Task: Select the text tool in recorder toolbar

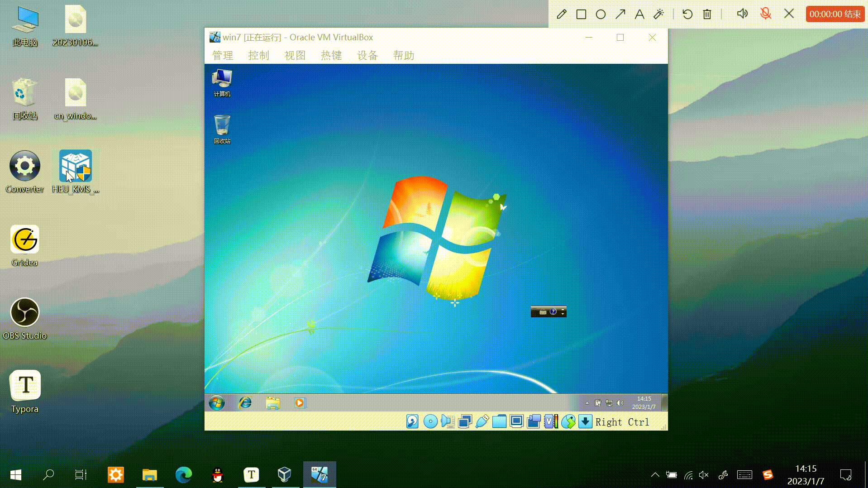Action: pyautogui.click(x=639, y=14)
